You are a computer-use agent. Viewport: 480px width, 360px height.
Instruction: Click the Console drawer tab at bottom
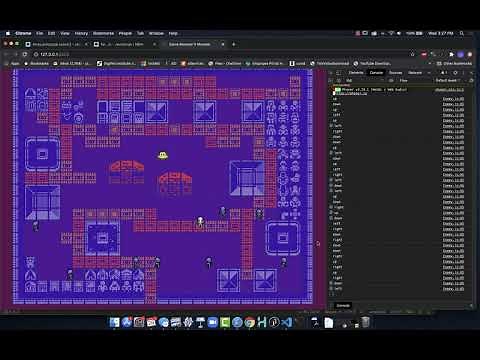tap(342, 305)
